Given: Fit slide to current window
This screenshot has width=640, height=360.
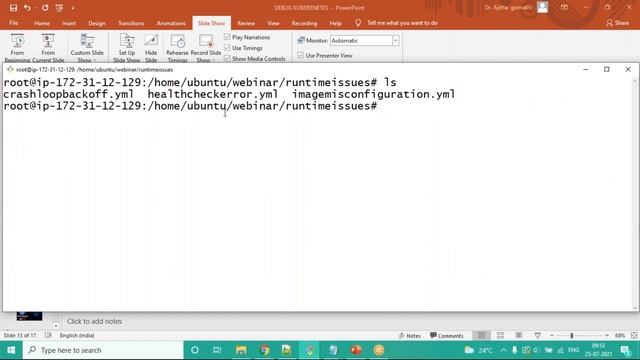Looking at the screenshot, I should [x=634, y=336].
